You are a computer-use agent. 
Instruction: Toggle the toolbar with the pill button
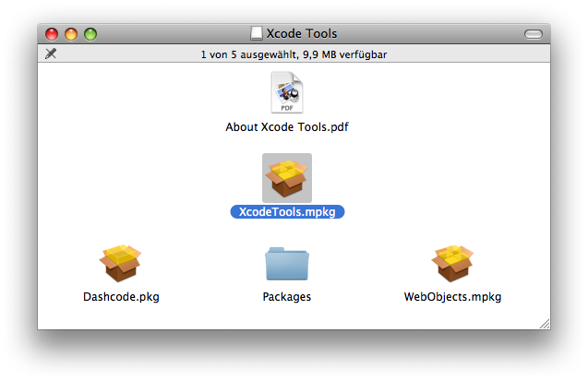[x=534, y=34]
